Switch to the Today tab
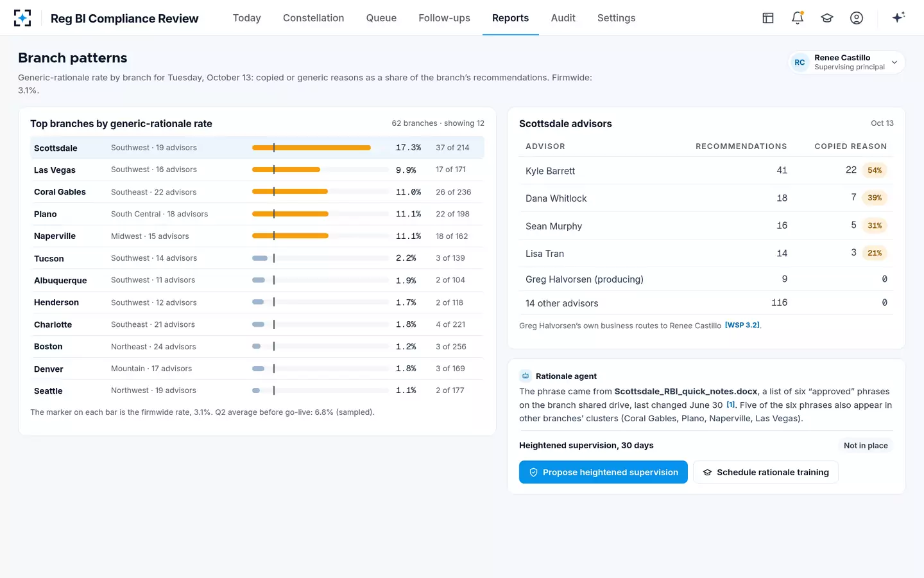Screen dimensions: 924x578 (x=247, y=18)
